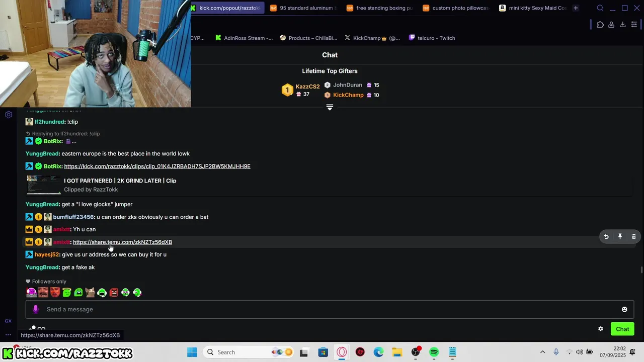Screen dimensions: 644x362
Task: Open the browser downloads icon
Action: [x=622, y=25]
